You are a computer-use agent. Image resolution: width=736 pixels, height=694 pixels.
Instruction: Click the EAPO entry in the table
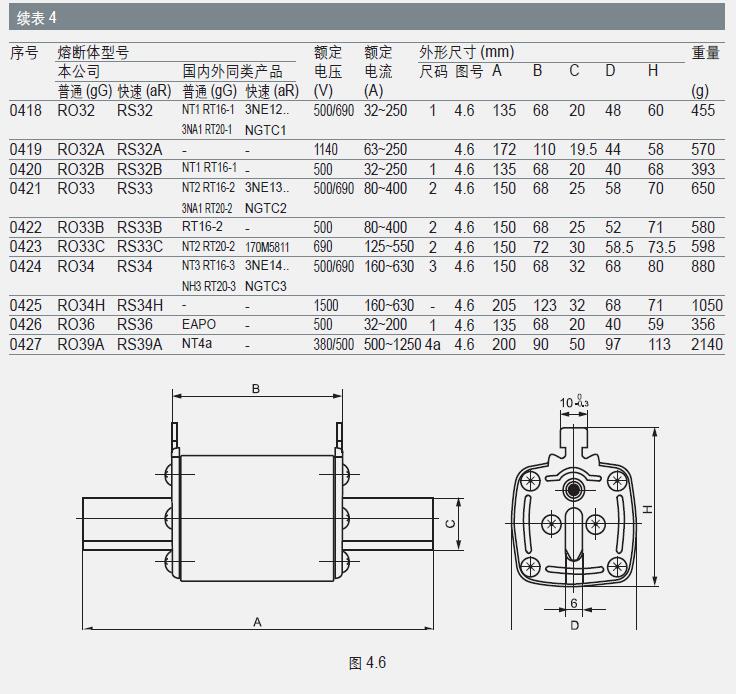coord(199,325)
